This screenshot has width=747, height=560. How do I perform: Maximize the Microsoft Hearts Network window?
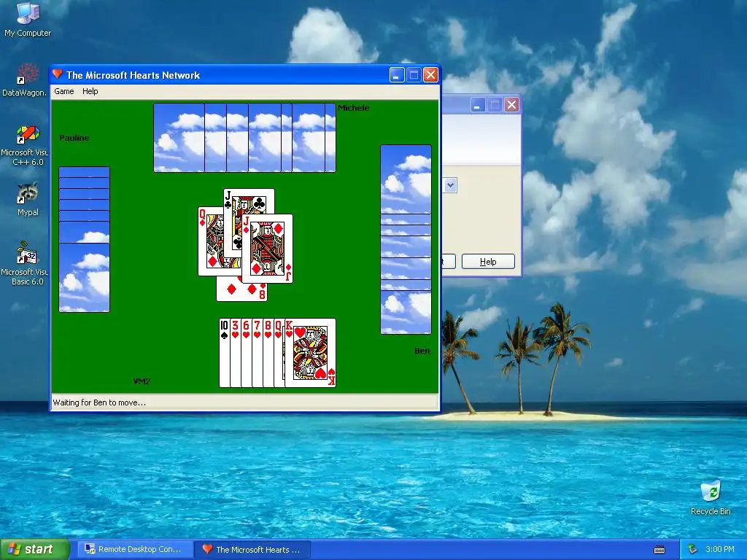pos(414,75)
